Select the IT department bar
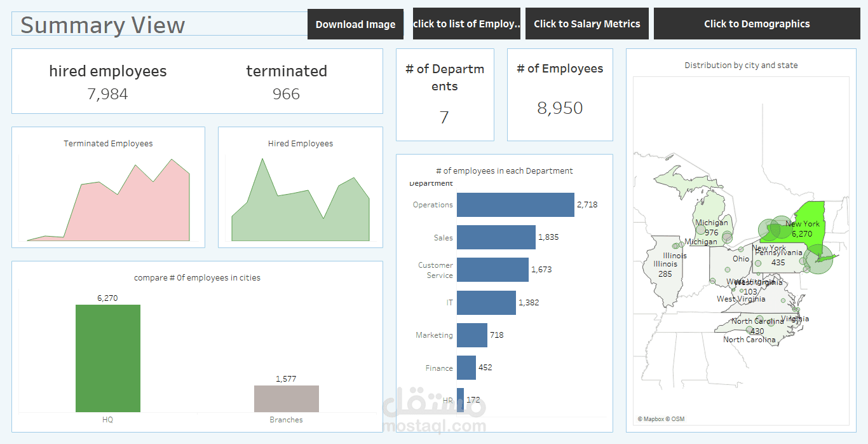 pyautogui.click(x=486, y=303)
